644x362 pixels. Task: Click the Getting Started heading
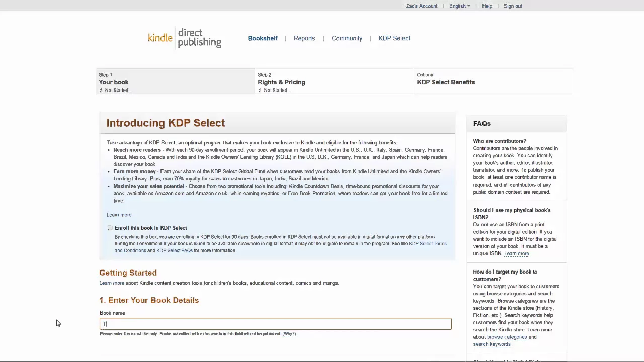click(128, 273)
